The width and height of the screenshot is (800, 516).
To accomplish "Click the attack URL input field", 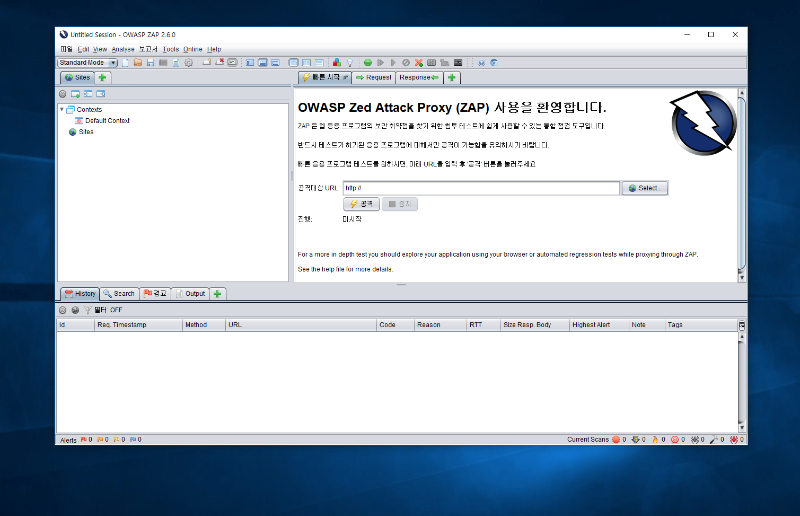I will click(x=481, y=188).
